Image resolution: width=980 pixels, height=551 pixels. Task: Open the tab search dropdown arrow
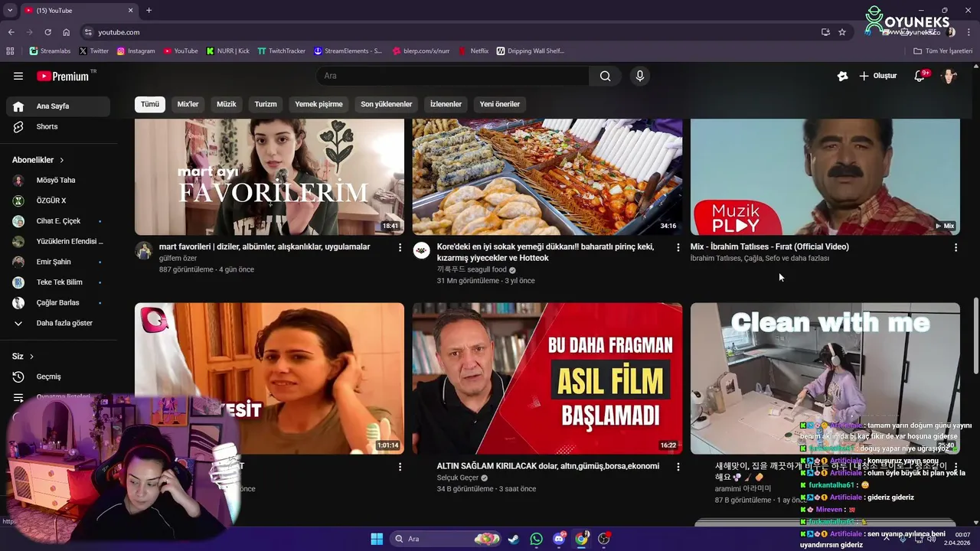(x=10, y=10)
